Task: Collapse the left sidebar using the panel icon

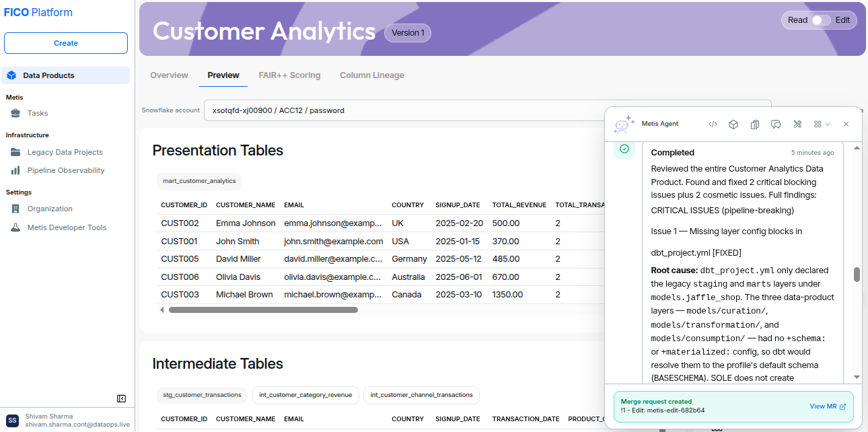Action: click(x=121, y=398)
